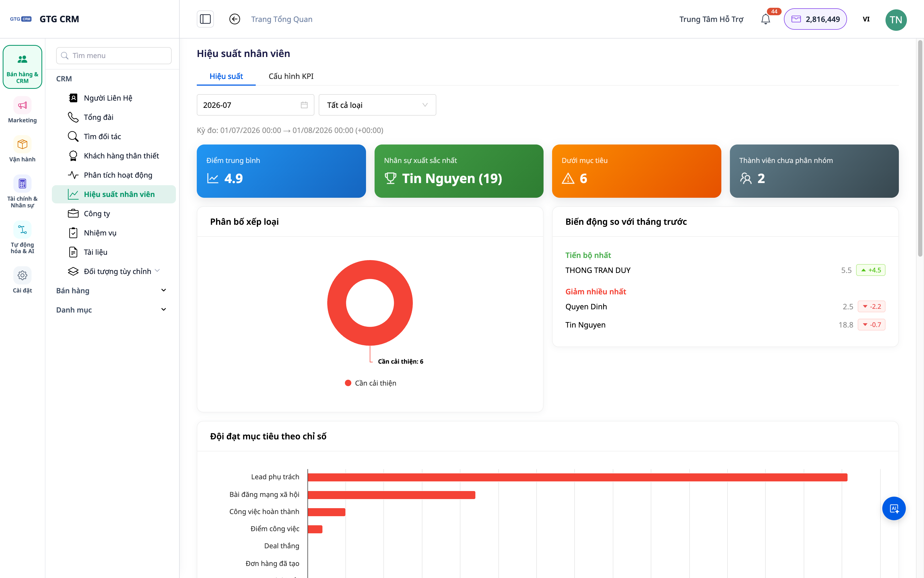Switch to the Cấu hình KPI tab

[291, 76]
